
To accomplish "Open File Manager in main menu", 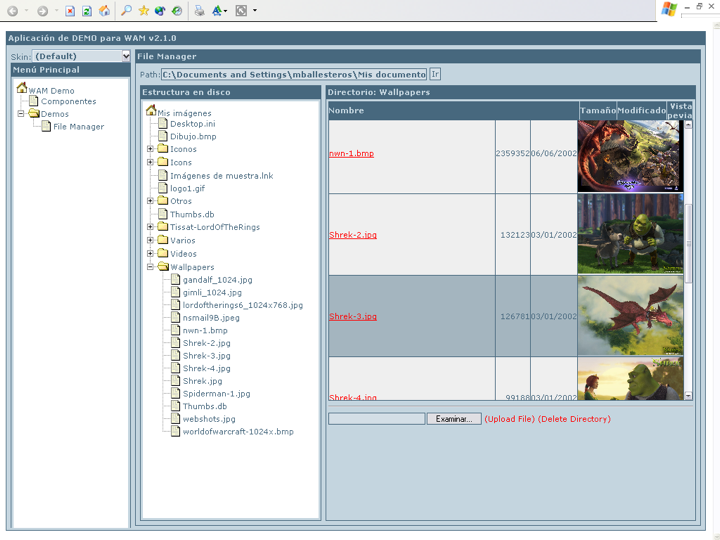I will tap(79, 126).
